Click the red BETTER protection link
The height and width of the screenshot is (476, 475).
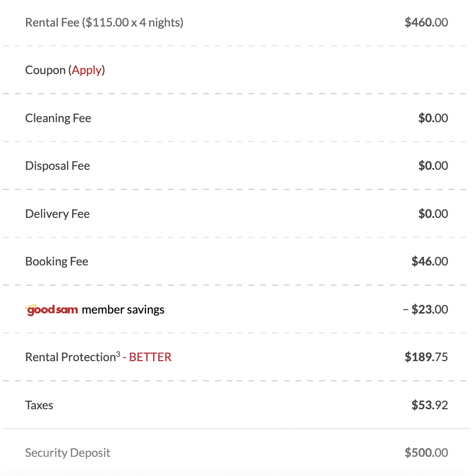tap(150, 357)
